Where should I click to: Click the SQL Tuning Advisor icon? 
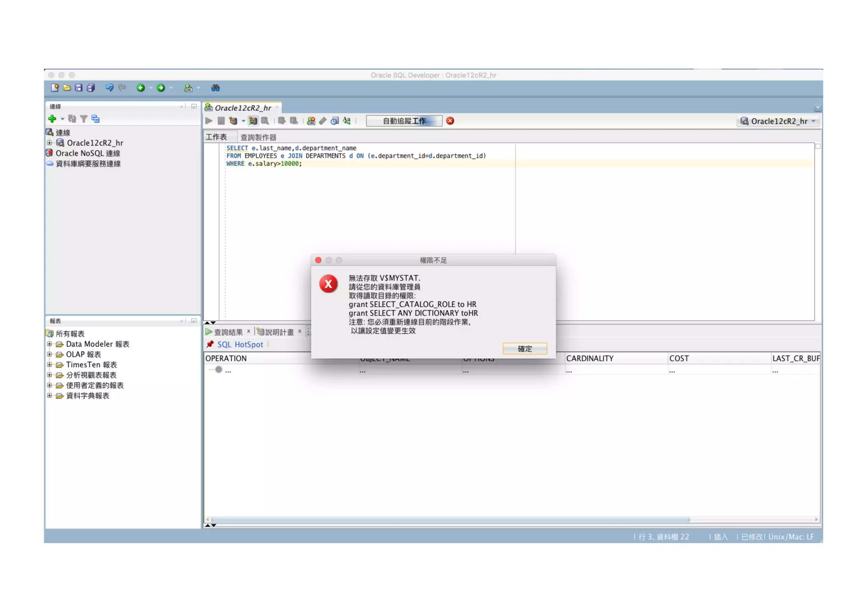[x=265, y=121]
